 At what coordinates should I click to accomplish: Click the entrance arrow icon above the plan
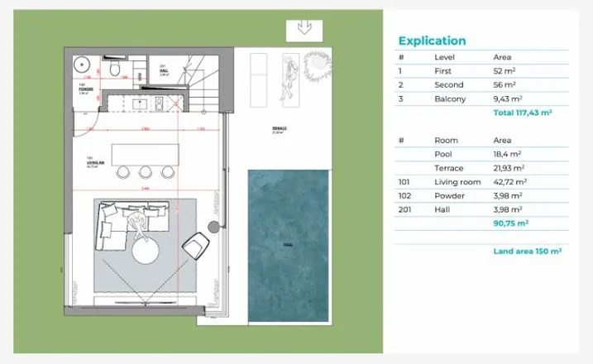(x=303, y=29)
